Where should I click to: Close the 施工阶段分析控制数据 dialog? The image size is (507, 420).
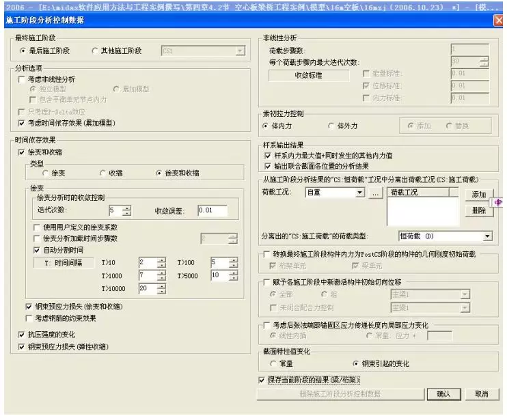[x=499, y=20]
